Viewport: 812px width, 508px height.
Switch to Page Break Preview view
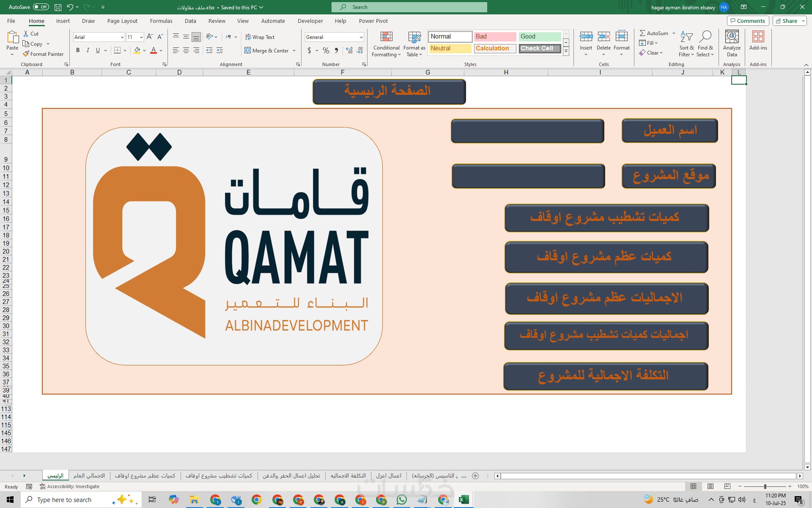pyautogui.click(x=727, y=486)
